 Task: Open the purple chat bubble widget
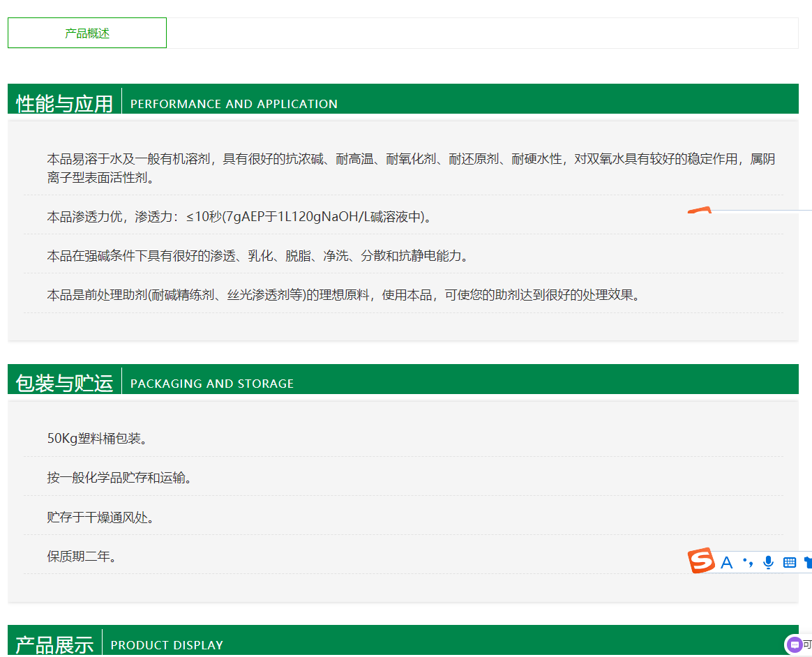[794, 645]
